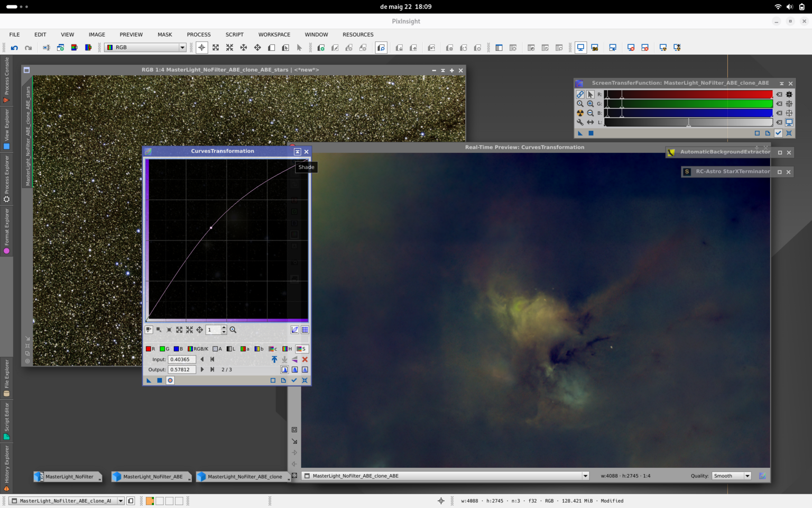
Task: Increase the curve zoom factor spinner
Action: (224, 328)
